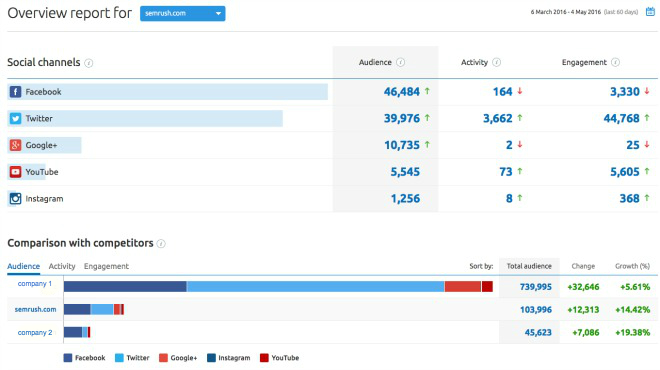Open the semrush.com competitor row link
The image size is (660, 370).
click(x=35, y=309)
